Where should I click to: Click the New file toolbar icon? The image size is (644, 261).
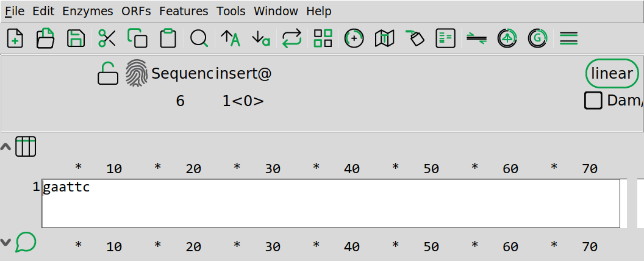(x=15, y=38)
